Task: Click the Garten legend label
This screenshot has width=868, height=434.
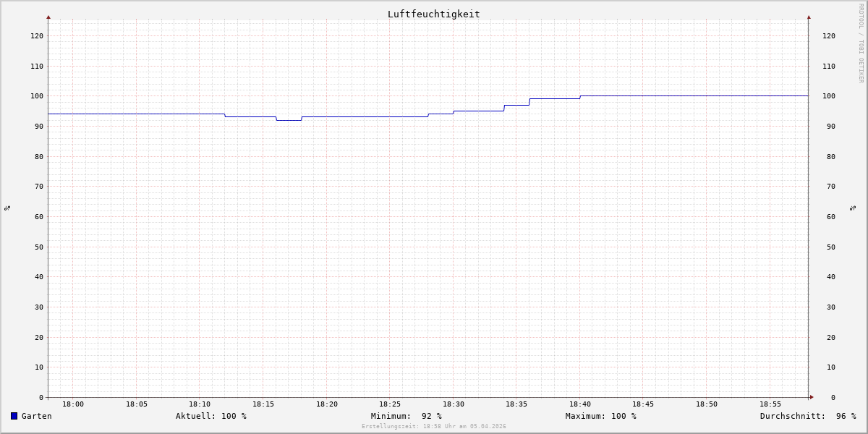Action: (x=37, y=416)
